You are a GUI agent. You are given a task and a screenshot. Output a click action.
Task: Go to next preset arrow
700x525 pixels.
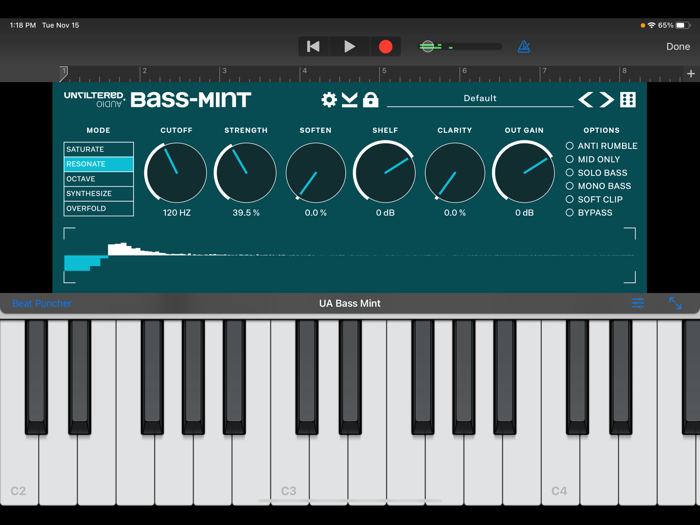(606, 100)
